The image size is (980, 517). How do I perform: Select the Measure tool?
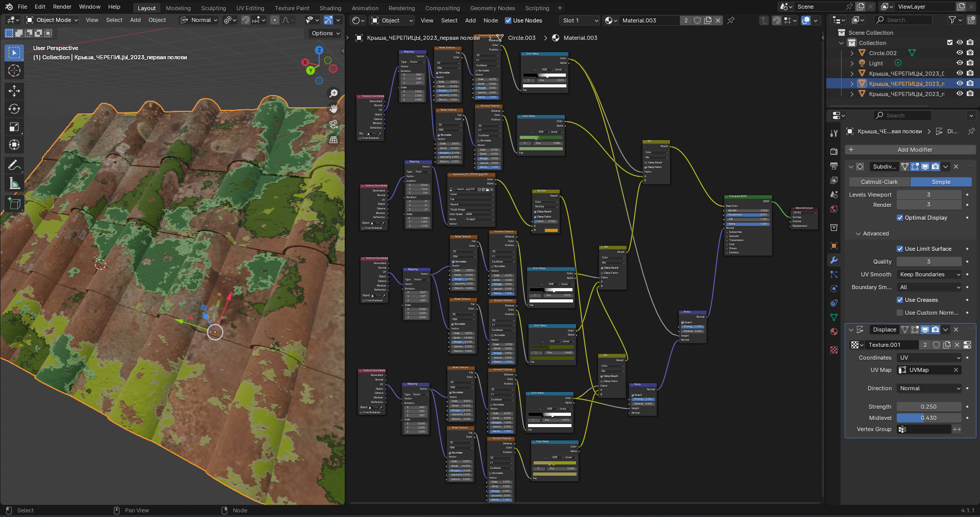click(x=14, y=183)
